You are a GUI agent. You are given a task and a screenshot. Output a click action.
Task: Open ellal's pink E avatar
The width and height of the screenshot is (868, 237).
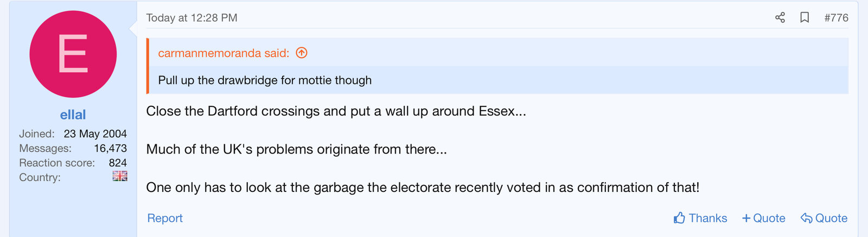(x=73, y=54)
